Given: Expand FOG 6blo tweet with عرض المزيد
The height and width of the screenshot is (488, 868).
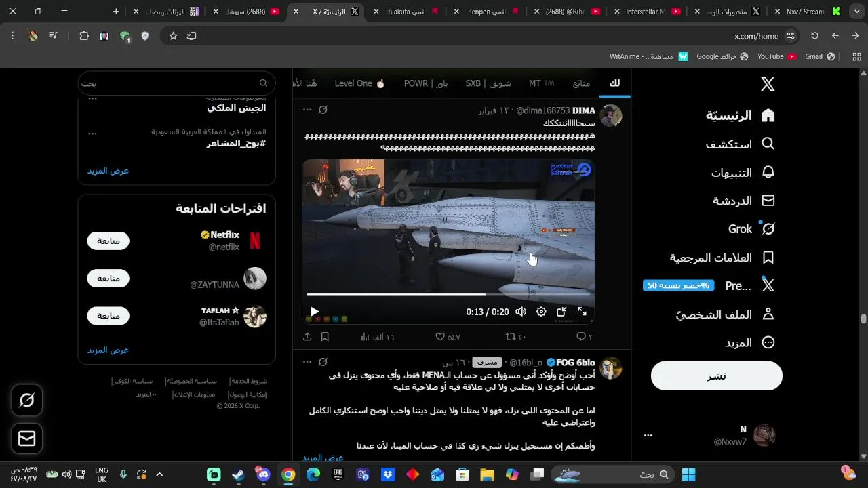Looking at the screenshot, I should click(323, 457).
